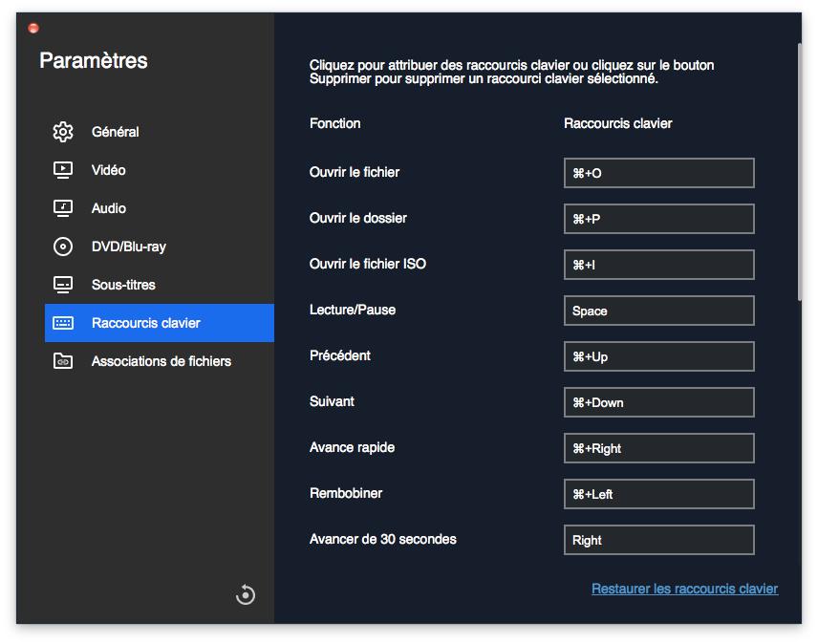Select the Ouvrir le dossier shortcut box
Viewport: 818px width, 644px height.
[658, 219]
